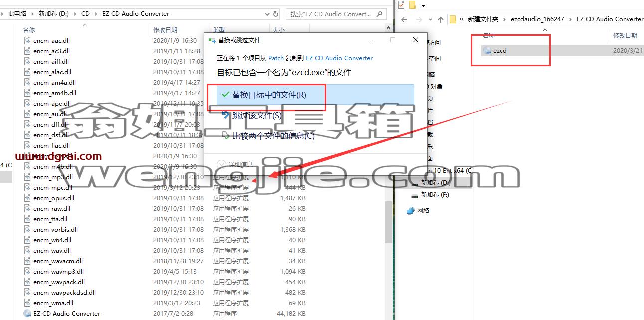Click encm_wavpack.dll file name

tap(59, 282)
